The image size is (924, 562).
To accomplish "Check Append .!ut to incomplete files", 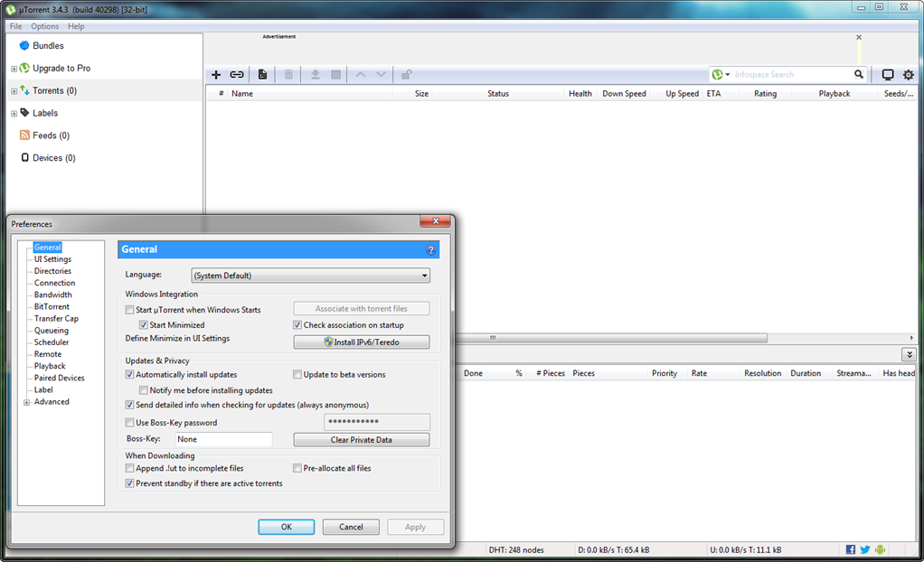I will tap(129, 468).
